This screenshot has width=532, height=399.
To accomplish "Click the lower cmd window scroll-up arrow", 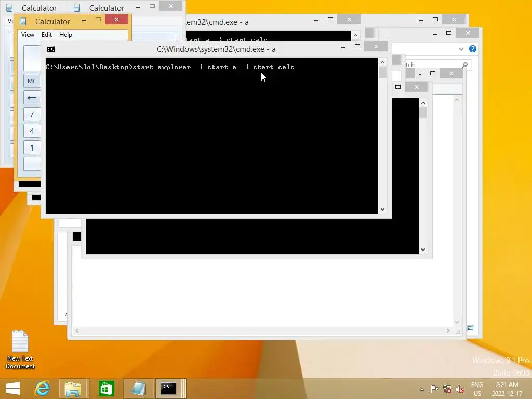I will (423, 103).
